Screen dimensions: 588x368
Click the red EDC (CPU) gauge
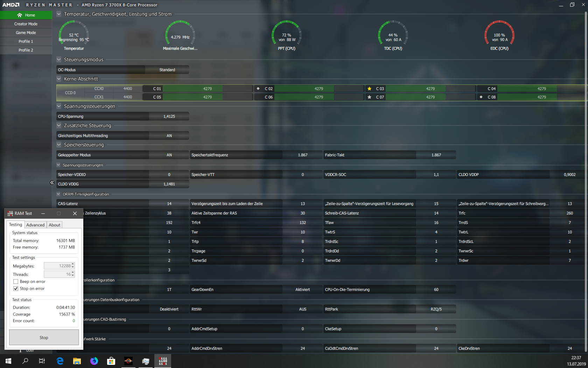[499, 34]
